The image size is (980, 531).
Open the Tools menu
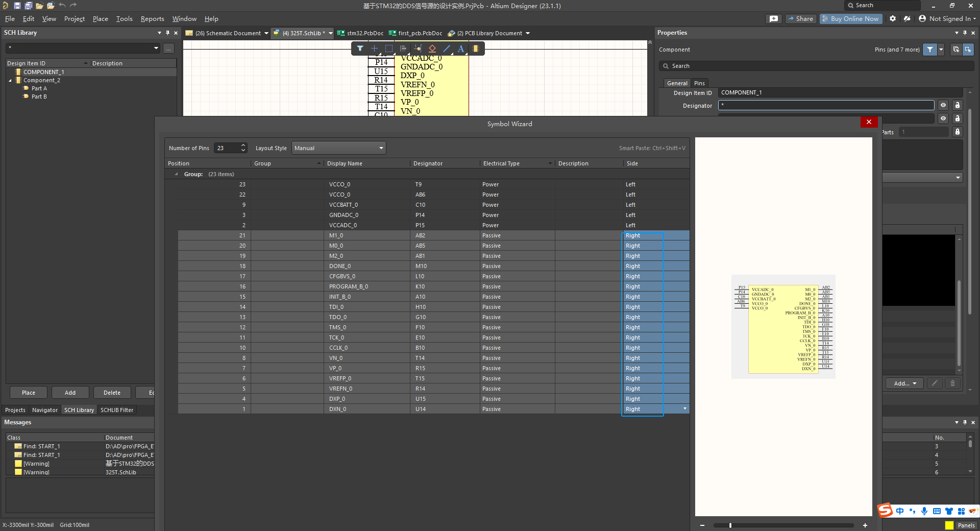(x=124, y=19)
